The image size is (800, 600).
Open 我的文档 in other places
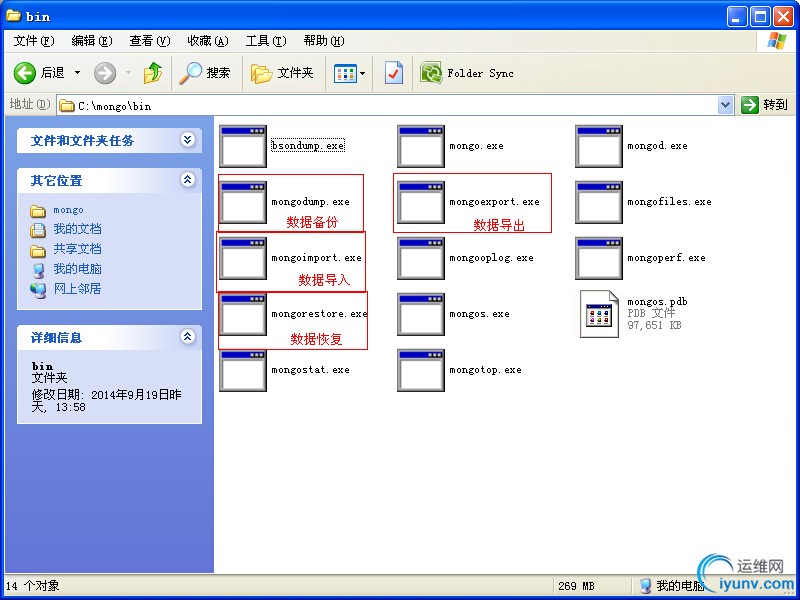point(78,229)
